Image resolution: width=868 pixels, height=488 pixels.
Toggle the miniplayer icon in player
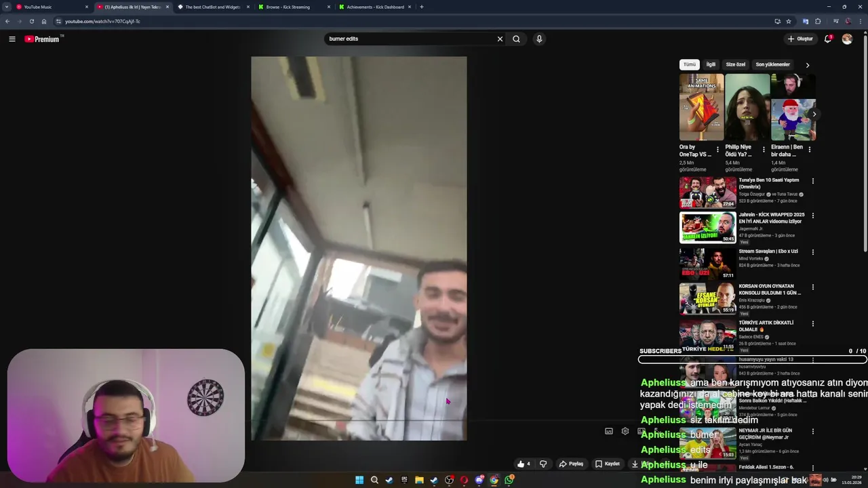coord(609,431)
